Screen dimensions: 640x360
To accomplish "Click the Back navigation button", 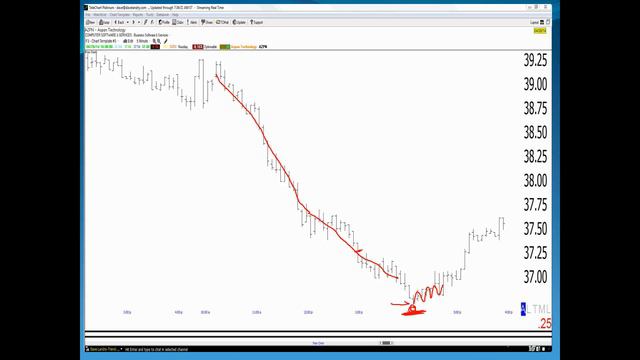I will [120, 22].
